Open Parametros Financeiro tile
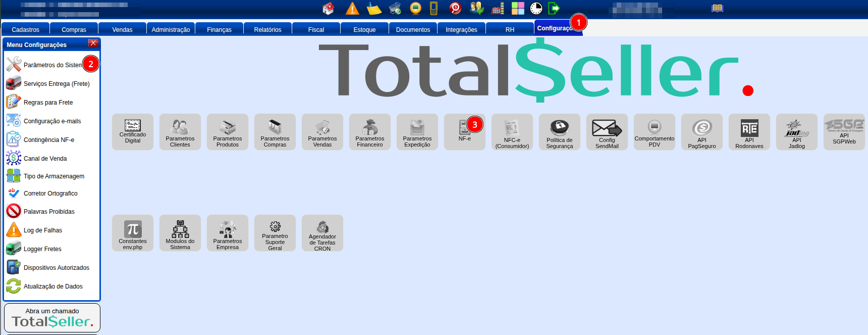The image size is (868, 335). (370, 132)
